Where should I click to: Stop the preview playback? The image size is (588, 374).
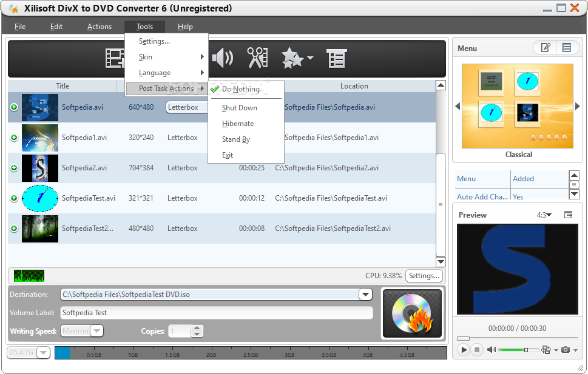click(x=476, y=350)
